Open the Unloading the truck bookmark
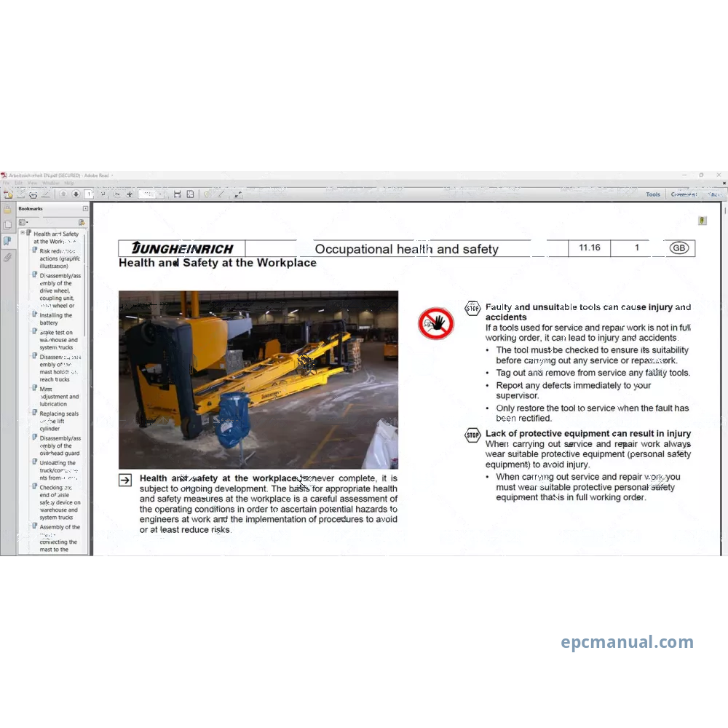Screen dimensions: 728x728 (x=58, y=470)
